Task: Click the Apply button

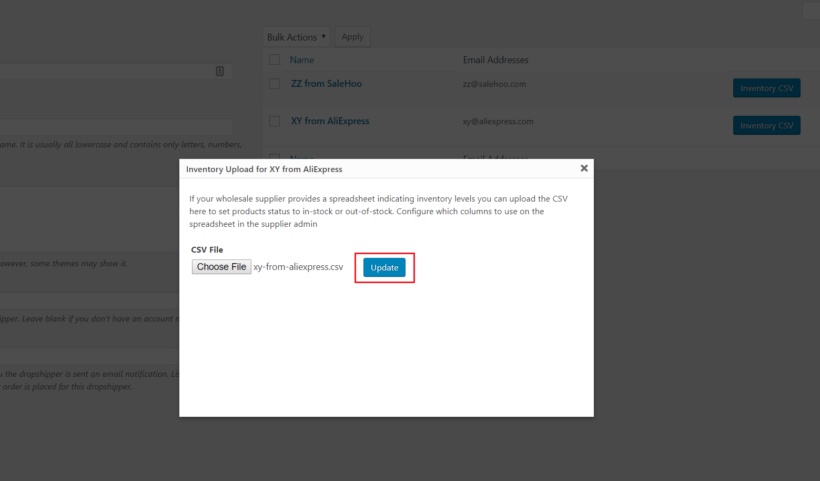Action: [x=352, y=37]
